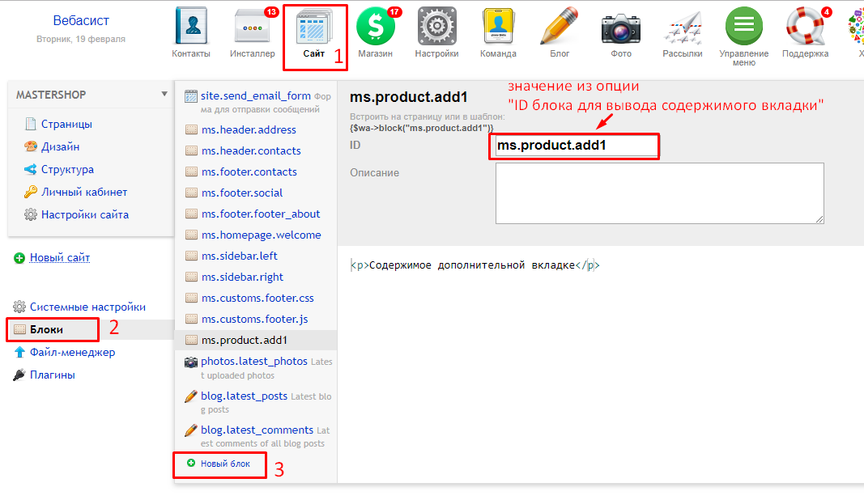864x504 pixels.
Task: Open the Рассылки paper plane icon
Action: 683,28
